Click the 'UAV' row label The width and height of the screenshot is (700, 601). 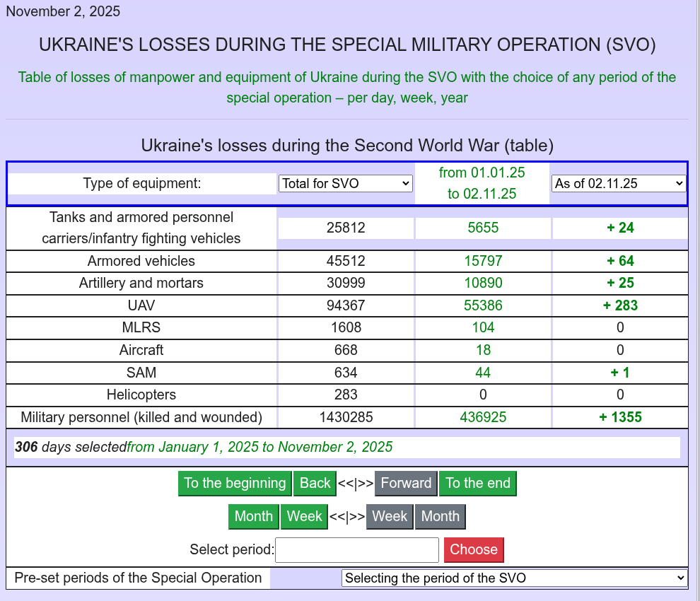141,305
